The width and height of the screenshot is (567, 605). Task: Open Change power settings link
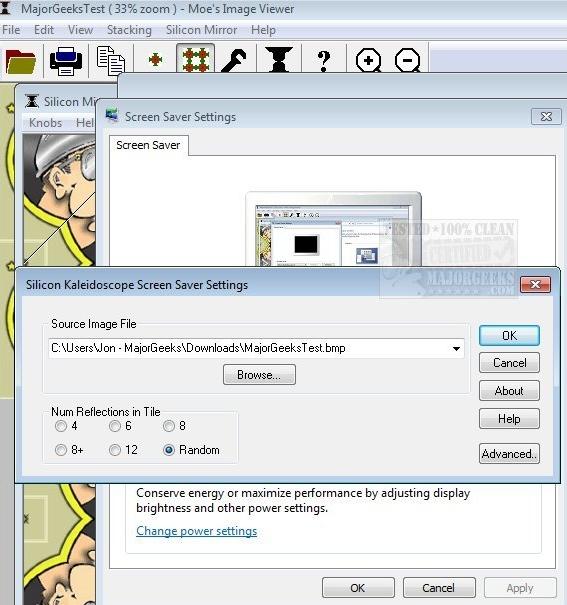(x=197, y=531)
